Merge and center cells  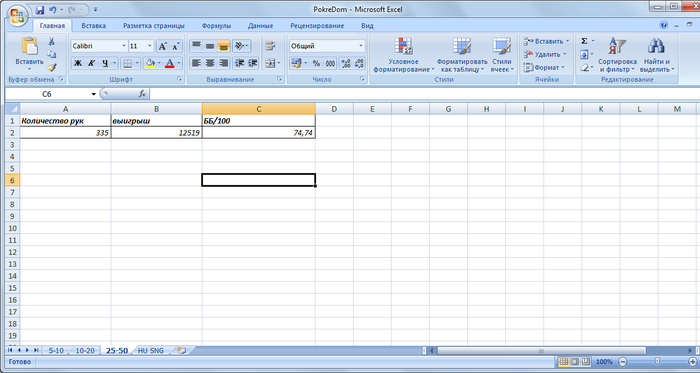pos(270,63)
